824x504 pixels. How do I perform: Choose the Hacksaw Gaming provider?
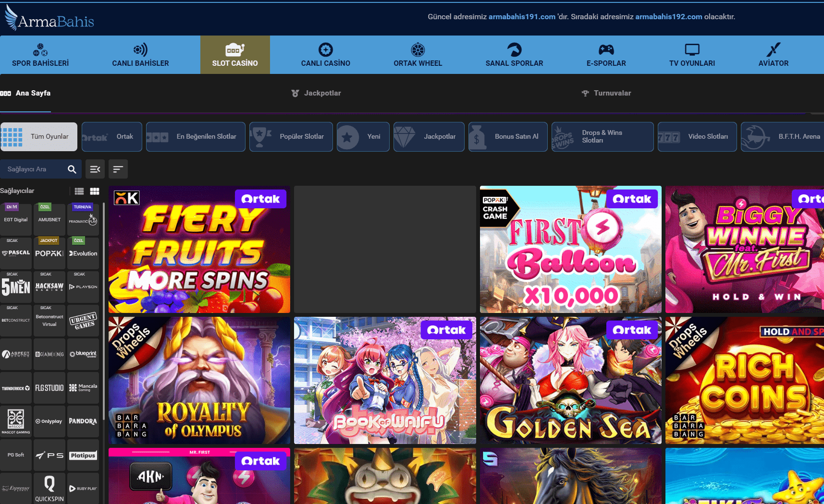tap(49, 287)
